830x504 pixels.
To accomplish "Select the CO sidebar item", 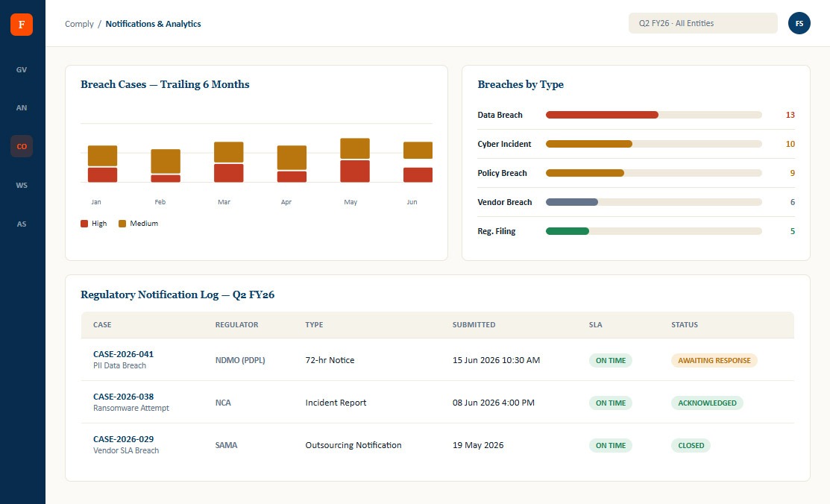I will coord(22,146).
